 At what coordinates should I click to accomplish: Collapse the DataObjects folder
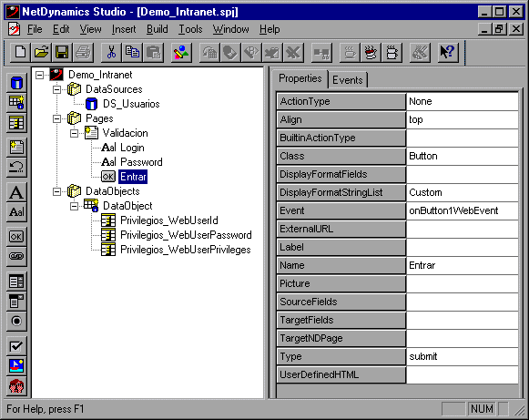coord(56,191)
